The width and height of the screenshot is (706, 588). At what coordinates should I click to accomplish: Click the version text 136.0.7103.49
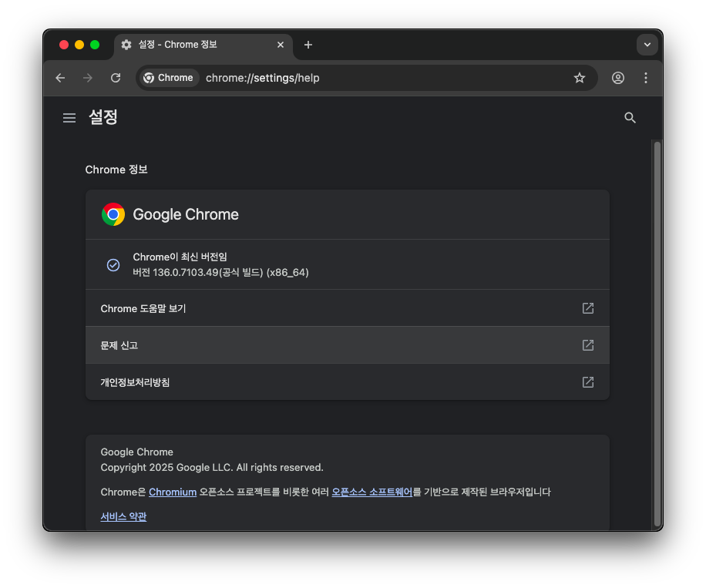186,272
